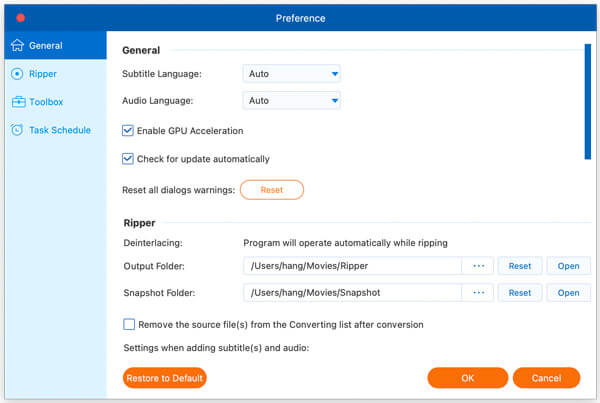Image resolution: width=600 pixels, height=403 pixels.
Task: Click the Restore to Default button
Action: 164,378
